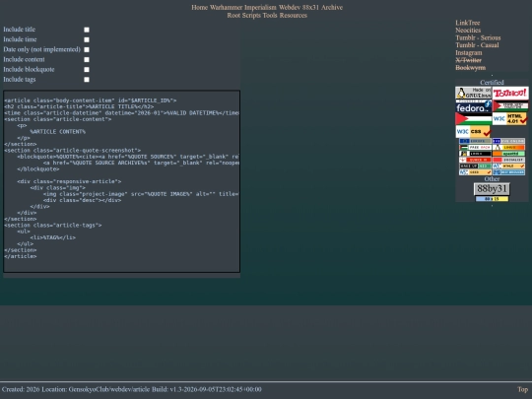
Task: Open the Root sub-navigation link
Action: [233, 15]
